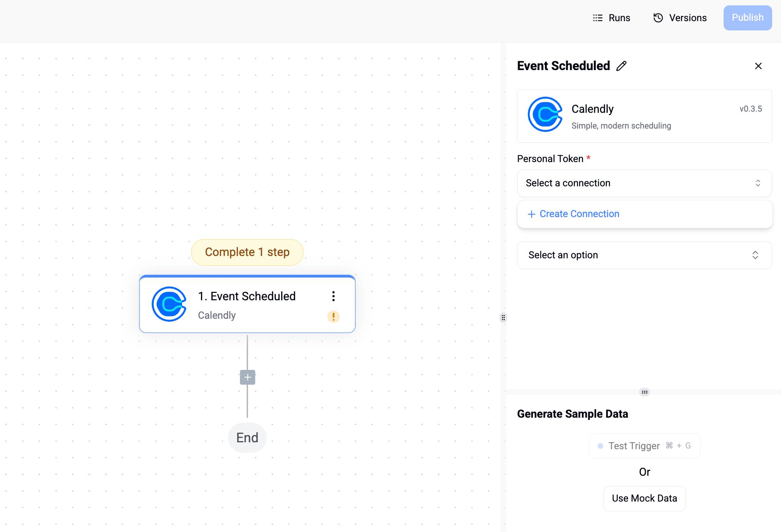Click the drag handle on the right panel edge
This screenshot has width=781, height=532.
click(504, 317)
